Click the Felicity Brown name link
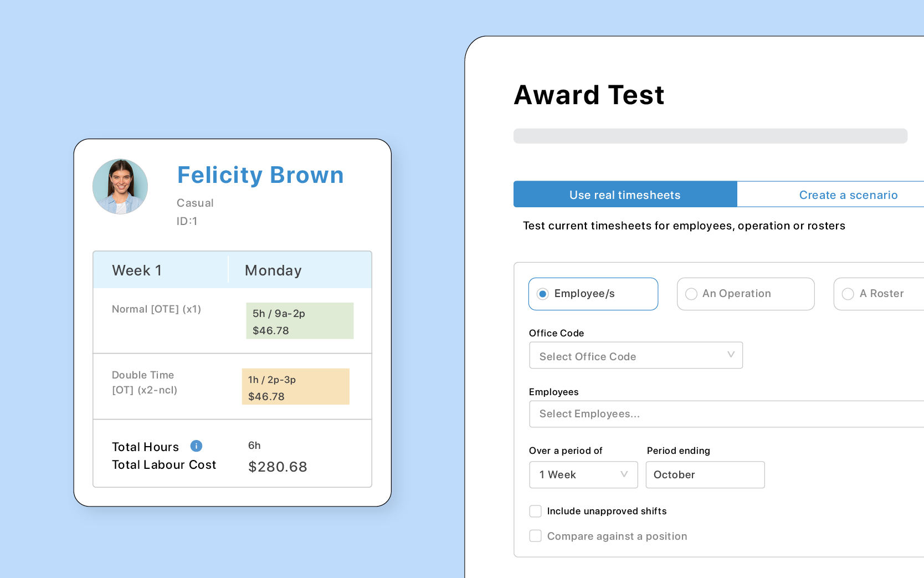 pyautogui.click(x=260, y=175)
